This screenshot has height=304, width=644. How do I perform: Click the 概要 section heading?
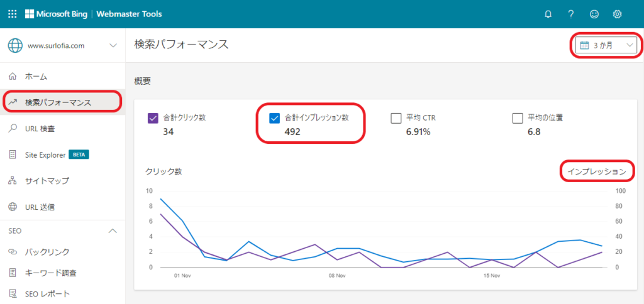click(x=143, y=81)
